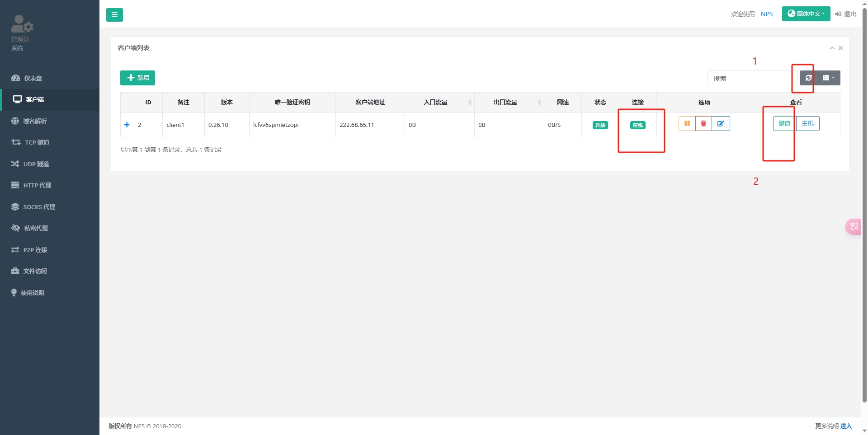Refresh the client list table
The height and width of the screenshot is (435, 868).
click(x=808, y=78)
